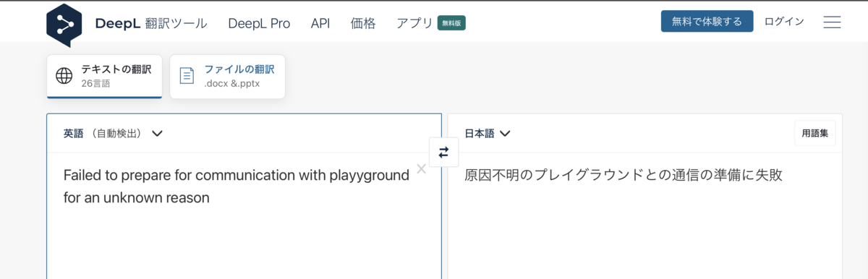Click the 無料版 badge
This screenshot has width=868, height=279.
(451, 23)
